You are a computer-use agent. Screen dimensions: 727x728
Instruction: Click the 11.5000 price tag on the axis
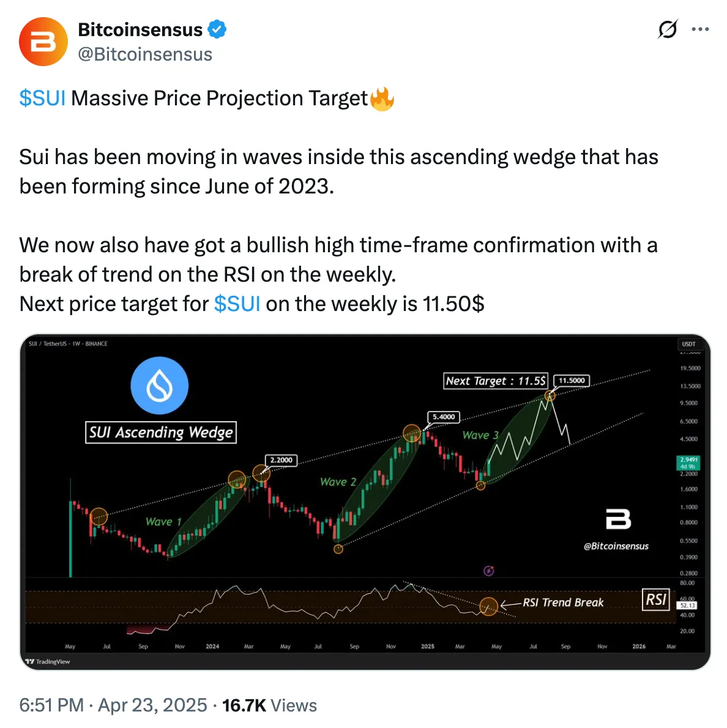572,380
